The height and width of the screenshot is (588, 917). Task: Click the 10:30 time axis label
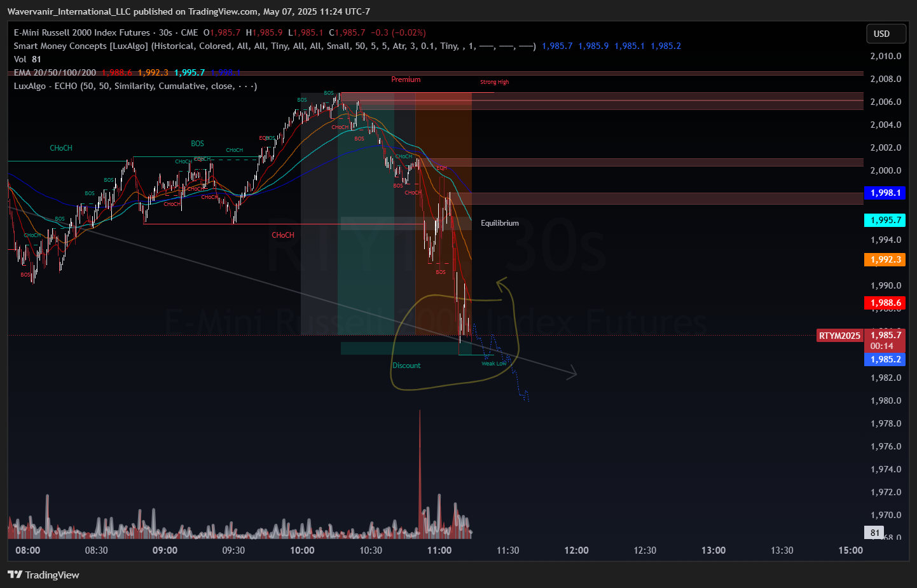(371, 550)
